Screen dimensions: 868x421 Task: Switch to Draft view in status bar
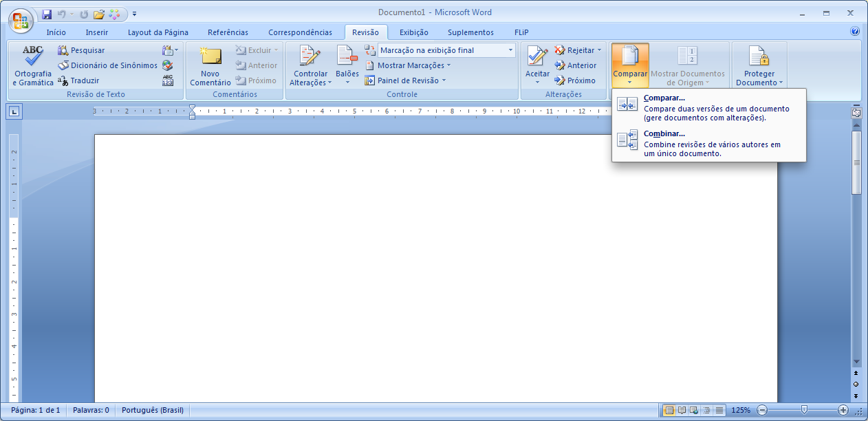tap(719, 410)
